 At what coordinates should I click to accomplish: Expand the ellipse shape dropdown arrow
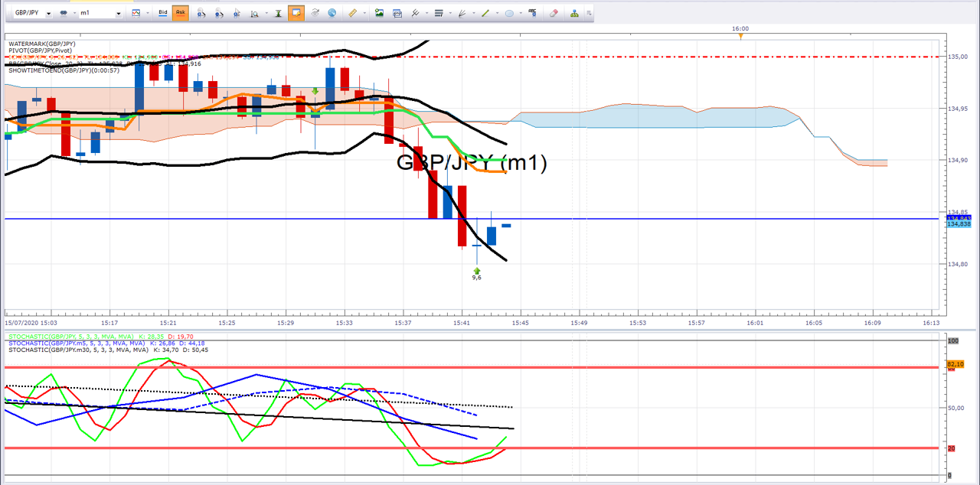click(x=521, y=13)
